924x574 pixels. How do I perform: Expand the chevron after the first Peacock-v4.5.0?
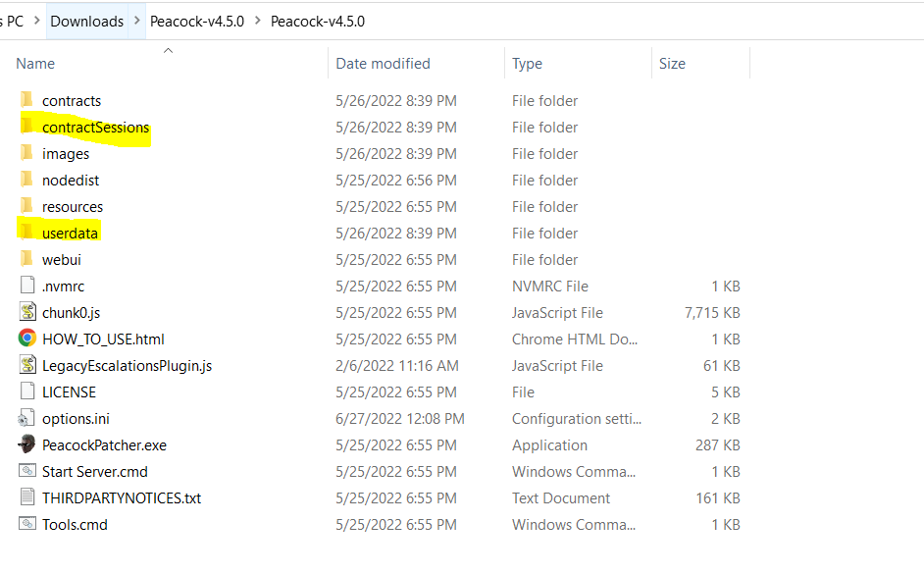pos(257,21)
